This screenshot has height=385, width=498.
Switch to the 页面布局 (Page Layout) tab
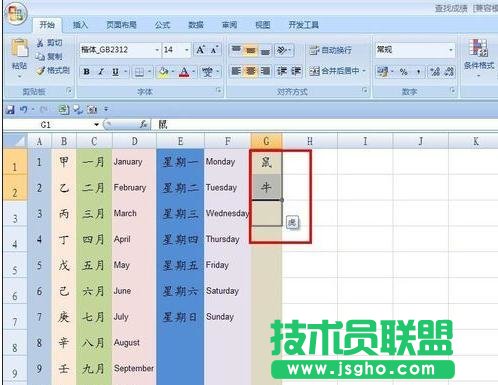point(121,25)
